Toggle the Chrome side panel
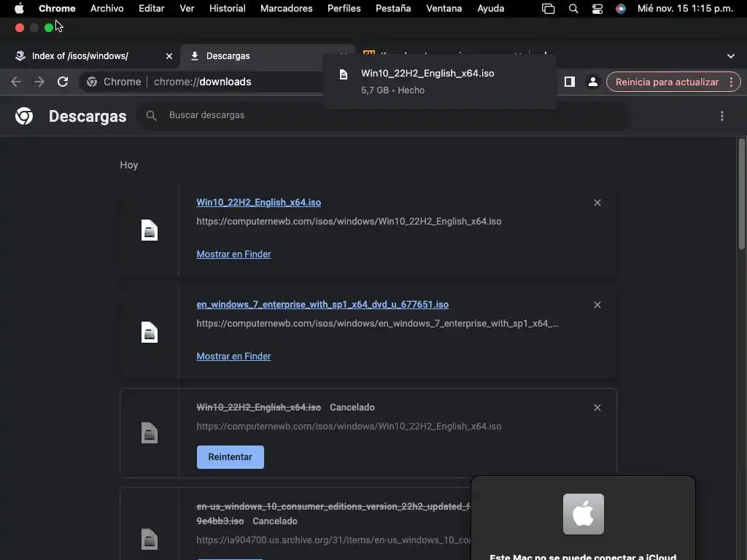The height and width of the screenshot is (560, 747). click(569, 82)
